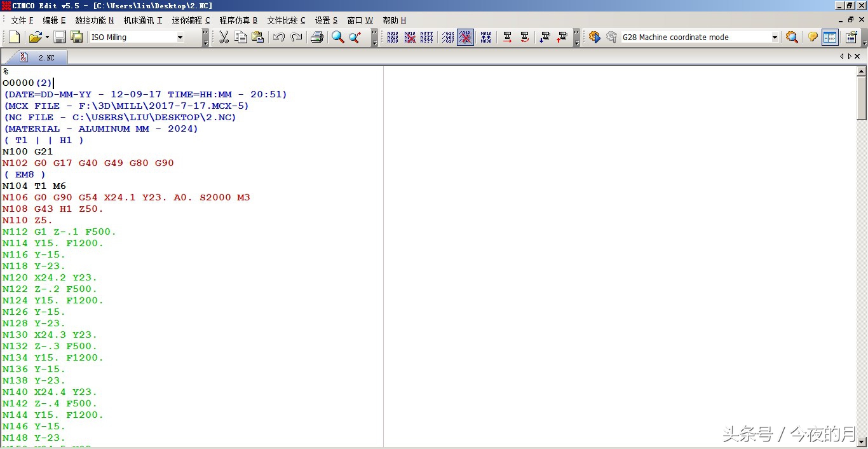Click the Renumber block numbers icon
868x449 pixels.
point(393,38)
